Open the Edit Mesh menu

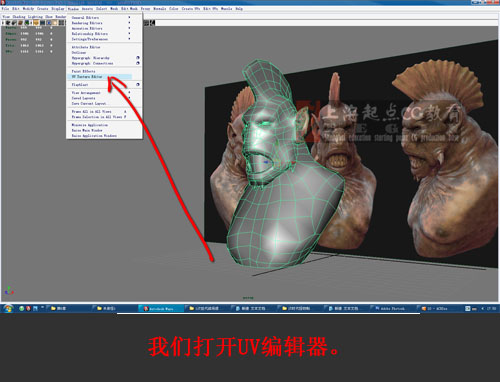point(129,9)
